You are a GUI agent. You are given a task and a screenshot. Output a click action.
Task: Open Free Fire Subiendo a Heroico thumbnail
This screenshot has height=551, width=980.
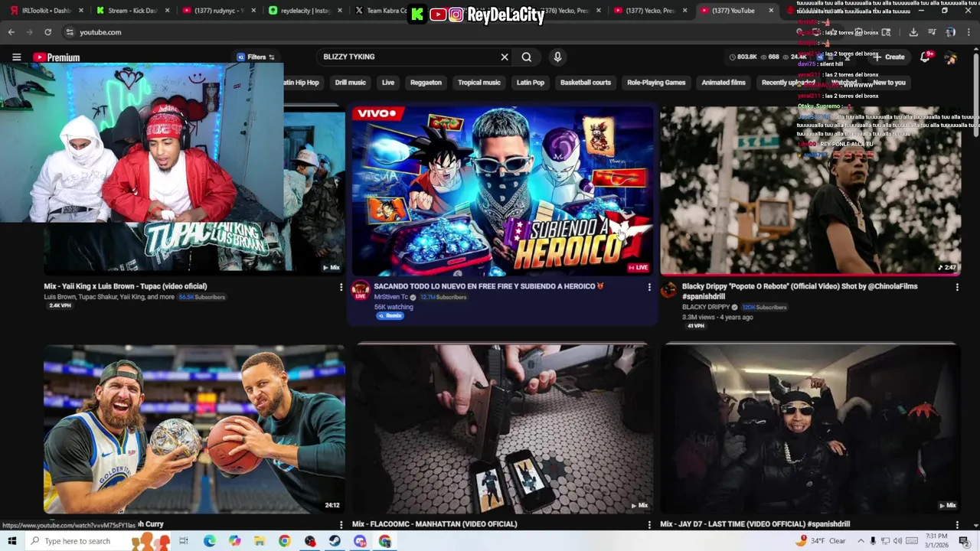(501, 190)
